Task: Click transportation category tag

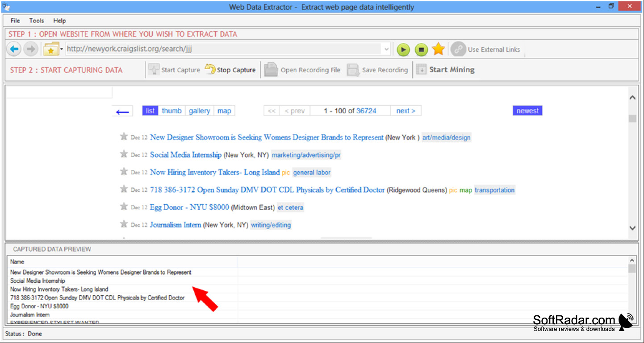Action: pos(495,190)
